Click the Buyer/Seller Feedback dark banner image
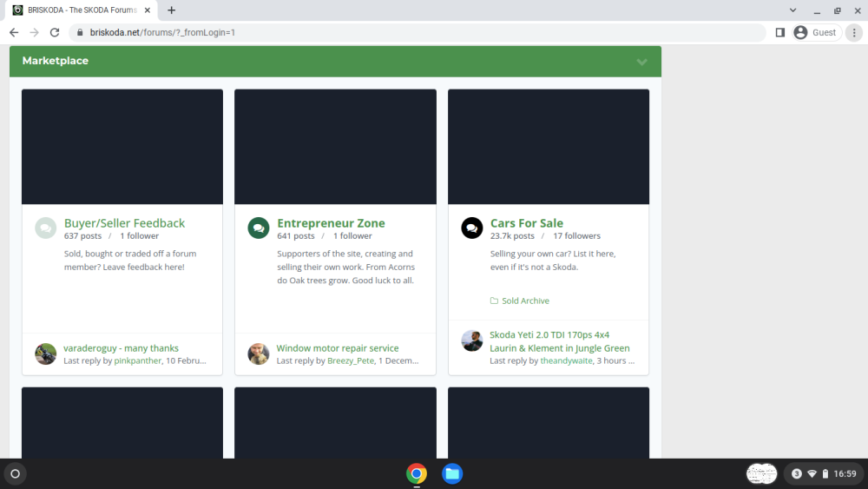 click(122, 147)
